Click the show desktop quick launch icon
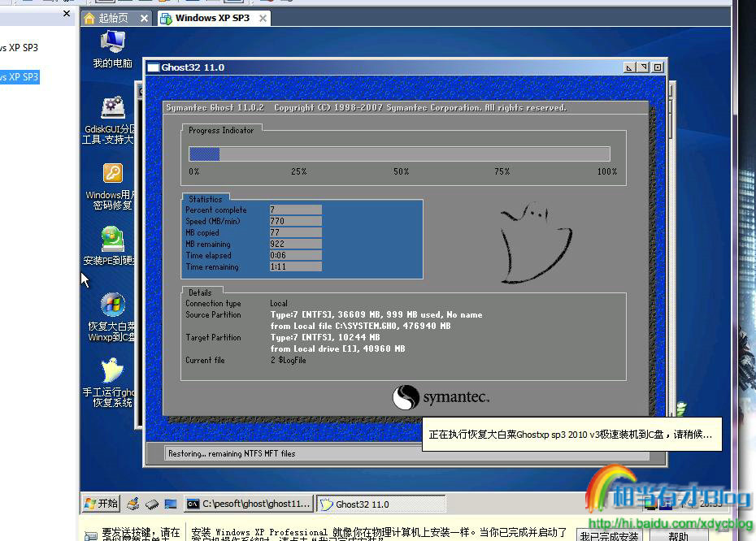Screen dimensions: 756x541 (x=171, y=504)
